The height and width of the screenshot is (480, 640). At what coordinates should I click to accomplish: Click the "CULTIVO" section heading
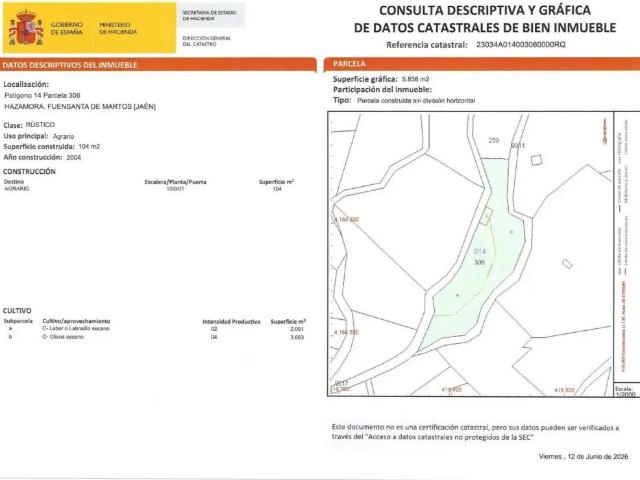point(17,311)
